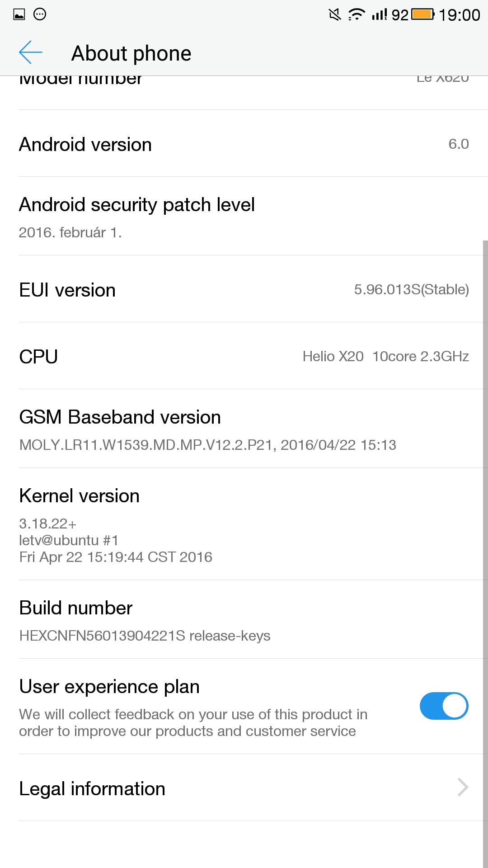Tap the Wi-Fi status icon
Screen dimensions: 488x868
pos(357,15)
